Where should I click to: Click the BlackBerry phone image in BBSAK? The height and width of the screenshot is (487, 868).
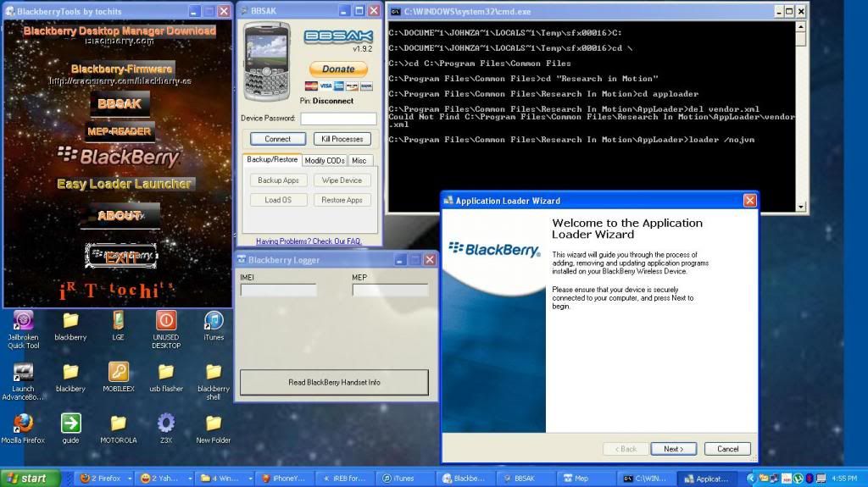[x=267, y=61]
